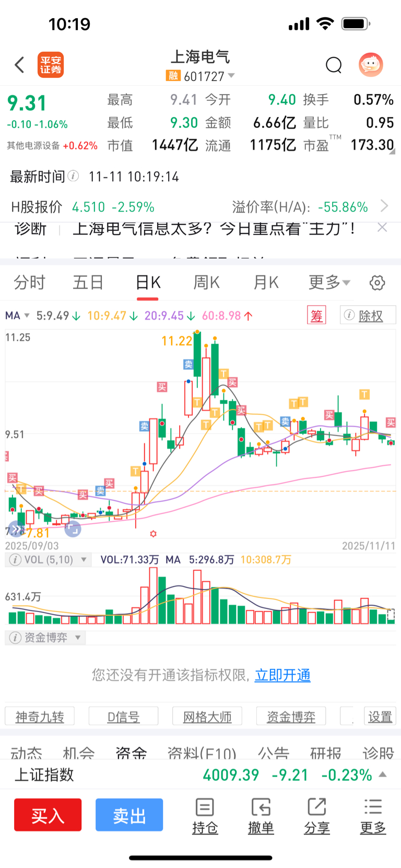Image resolution: width=401 pixels, height=868 pixels.
Task: Expand the 更多 chart period dropdown
Action: [x=329, y=283]
